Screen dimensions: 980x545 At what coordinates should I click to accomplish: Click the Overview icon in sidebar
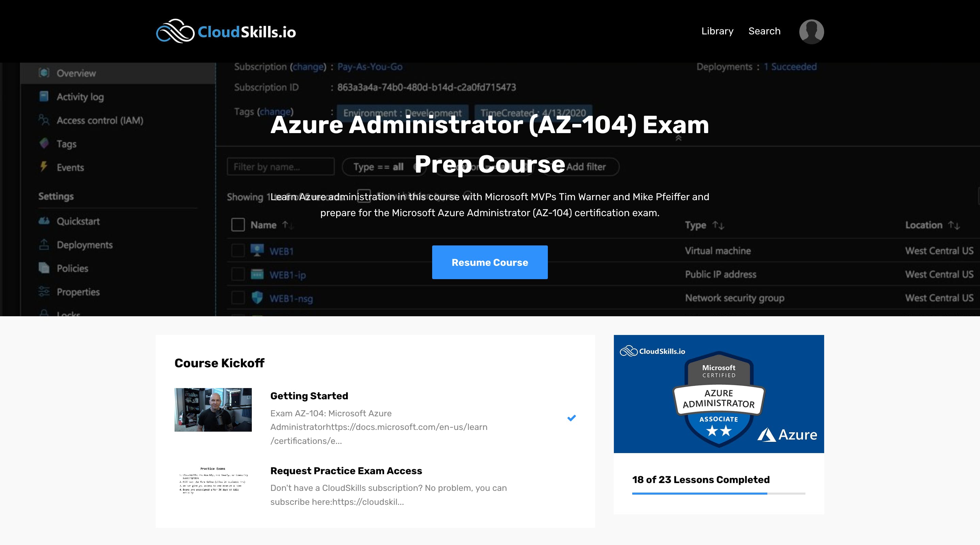[x=44, y=73]
